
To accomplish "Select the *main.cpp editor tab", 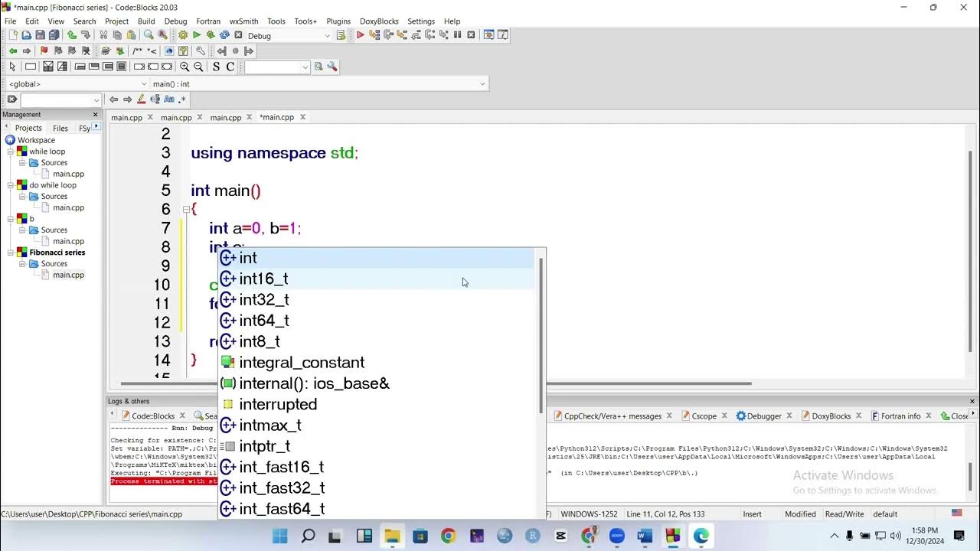I will point(277,117).
